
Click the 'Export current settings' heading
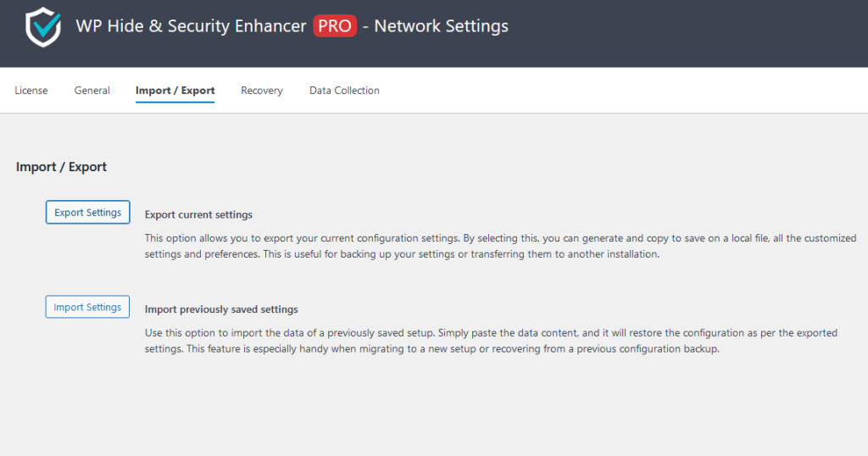(x=198, y=215)
